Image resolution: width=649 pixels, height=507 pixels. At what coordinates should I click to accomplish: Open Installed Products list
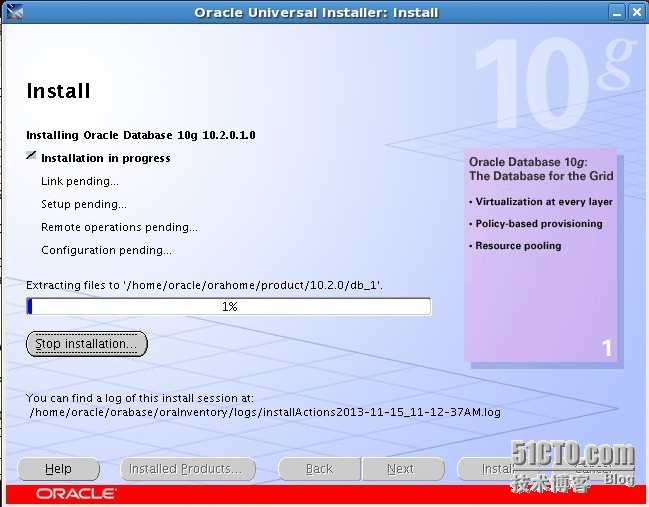pyautogui.click(x=188, y=469)
